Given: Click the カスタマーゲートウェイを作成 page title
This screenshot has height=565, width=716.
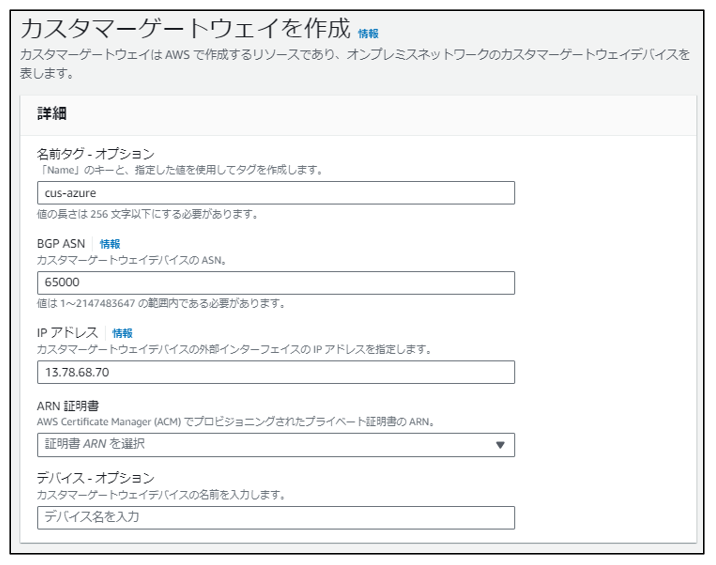Looking at the screenshot, I should (185, 28).
